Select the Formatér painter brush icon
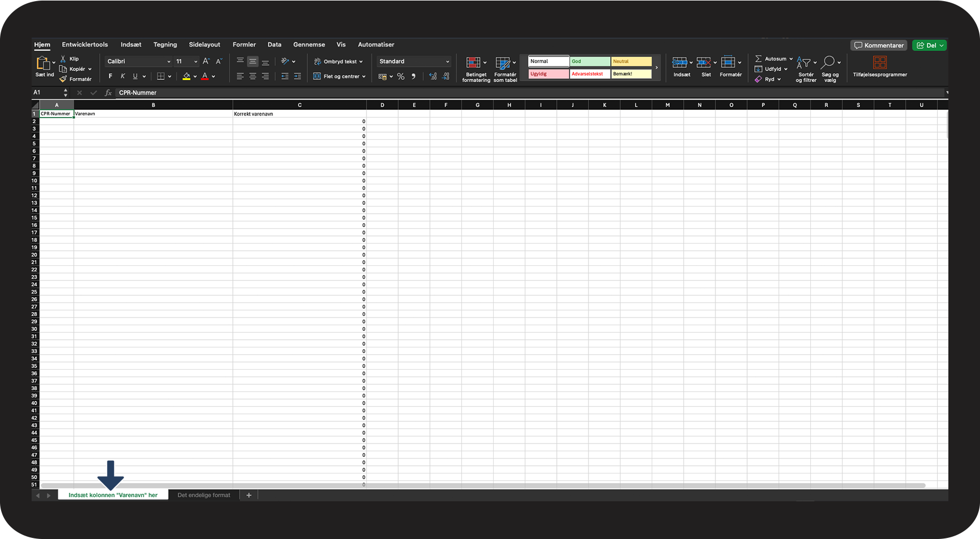 63,79
